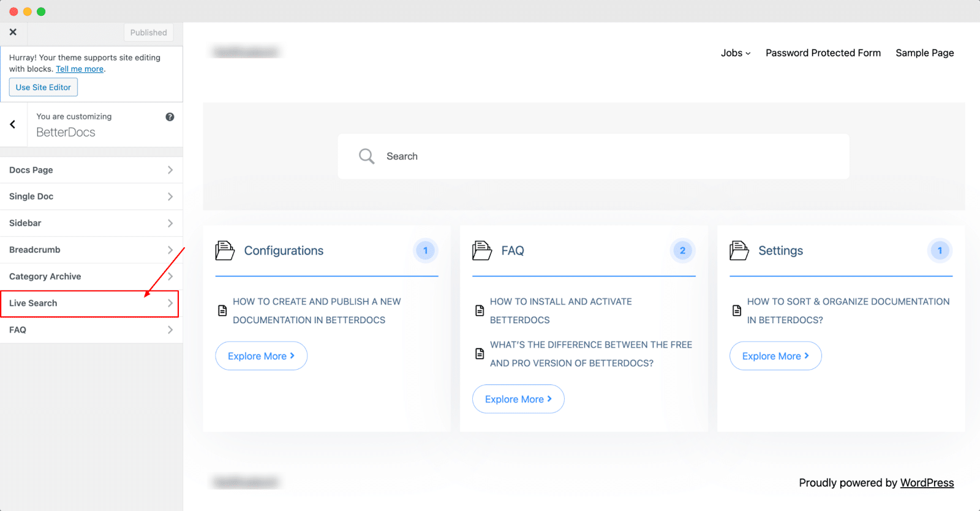This screenshot has width=980, height=511.
Task: Open the FAQ category heading
Action: pos(513,251)
